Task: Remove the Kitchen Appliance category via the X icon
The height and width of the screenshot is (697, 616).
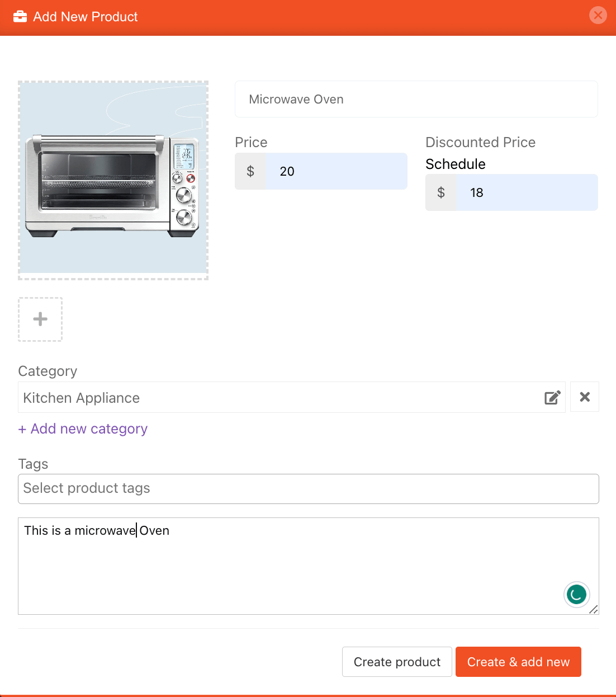Action: pos(584,397)
